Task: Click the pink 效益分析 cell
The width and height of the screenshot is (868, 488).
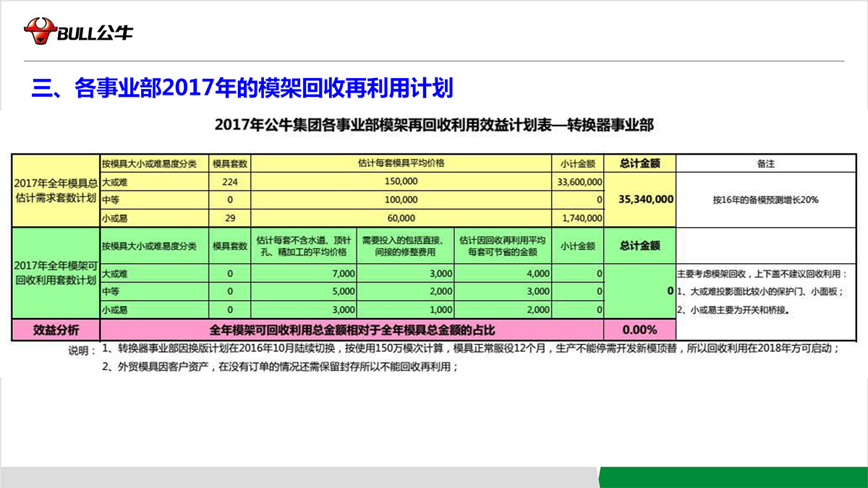Action: [x=56, y=330]
